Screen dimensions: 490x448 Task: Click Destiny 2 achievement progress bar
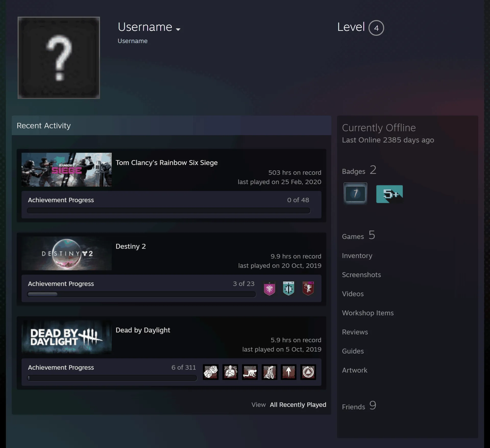pos(141,294)
